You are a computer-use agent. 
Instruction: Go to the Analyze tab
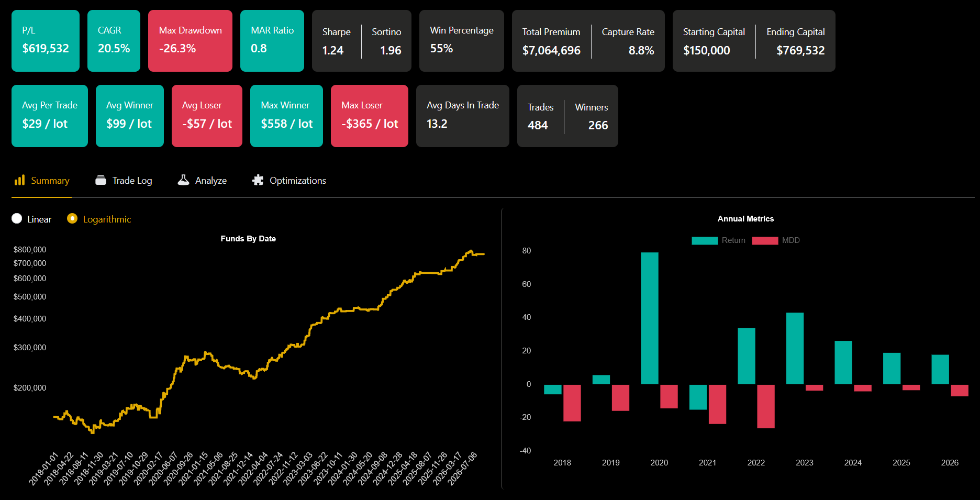[203, 181]
